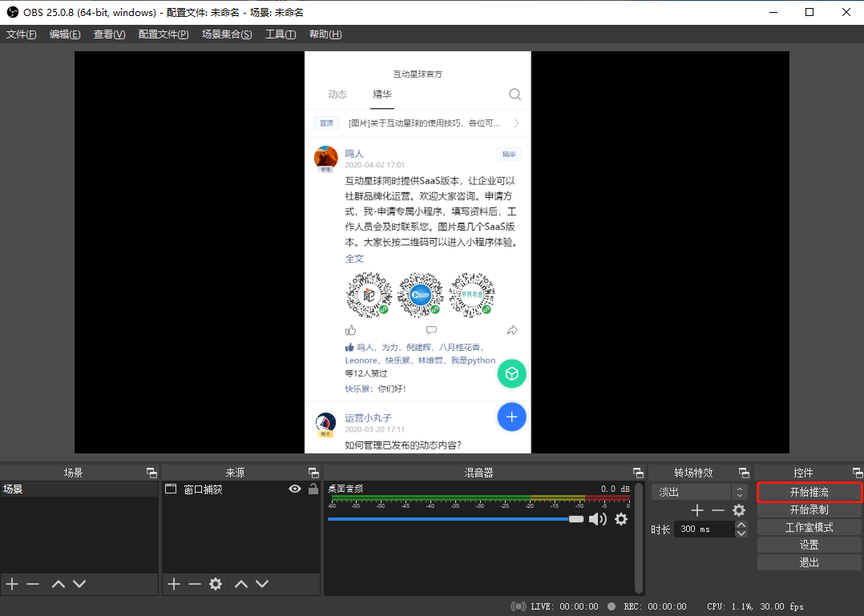Open 设置 button in controls
The image size is (864, 616).
(x=809, y=545)
